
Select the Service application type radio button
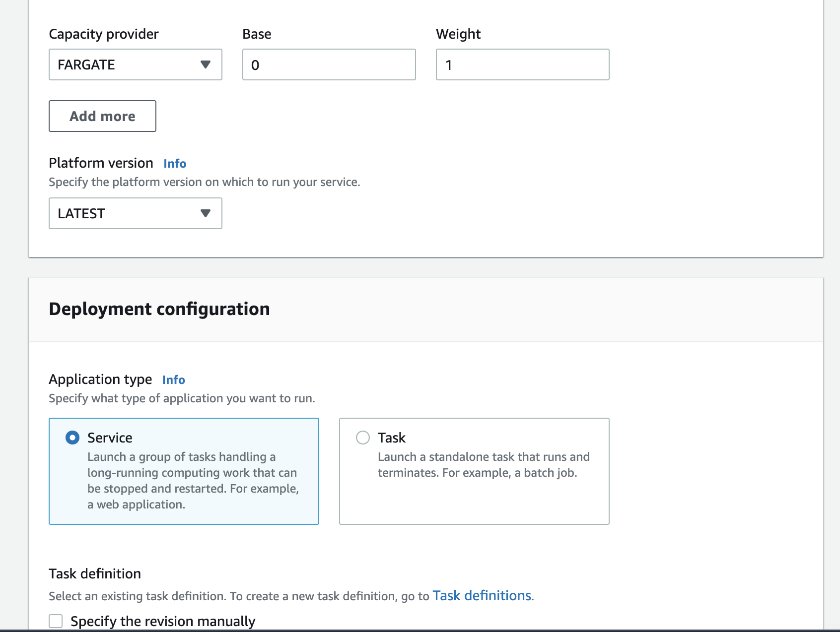click(72, 438)
